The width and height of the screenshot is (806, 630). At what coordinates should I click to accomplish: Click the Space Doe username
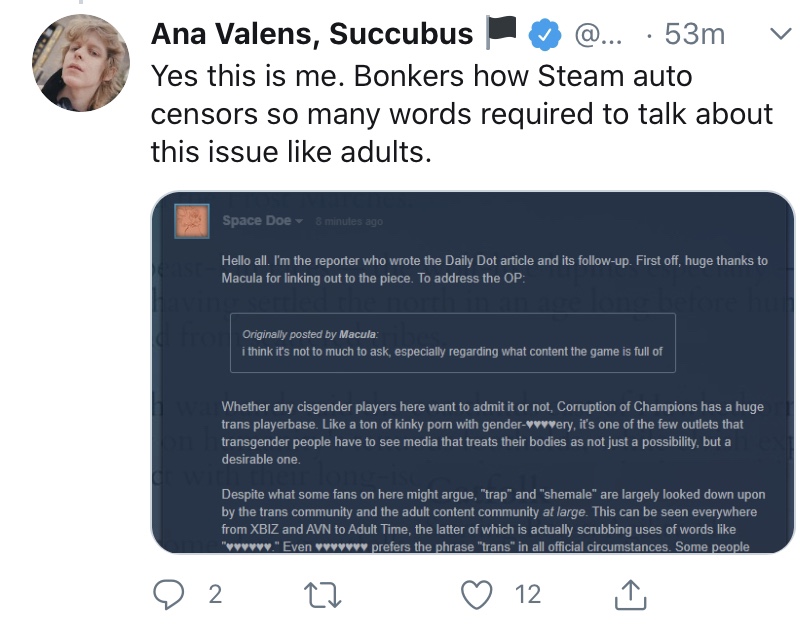256,221
